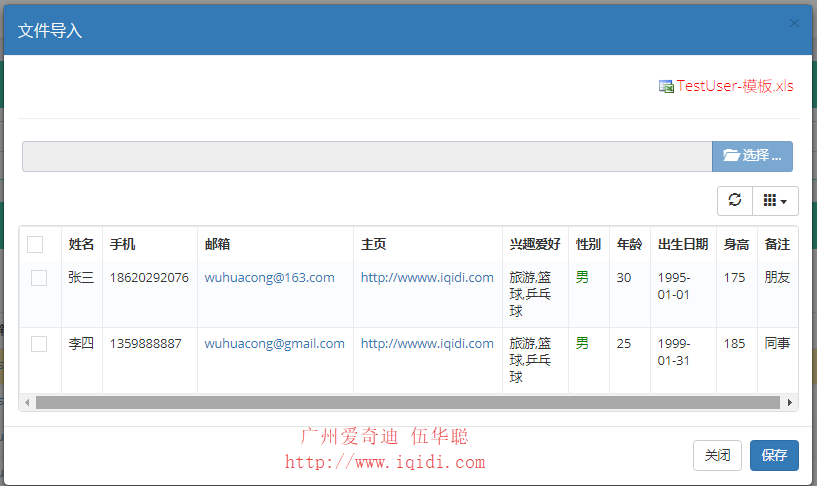Check the row checkbox for 张三
This screenshot has height=486, width=817.
pyautogui.click(x=39, y=278)
